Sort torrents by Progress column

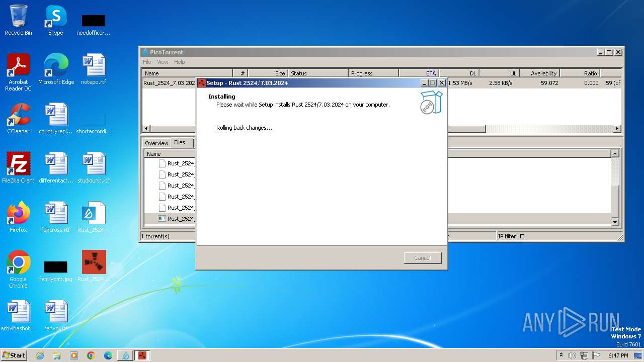coord(373,73)
